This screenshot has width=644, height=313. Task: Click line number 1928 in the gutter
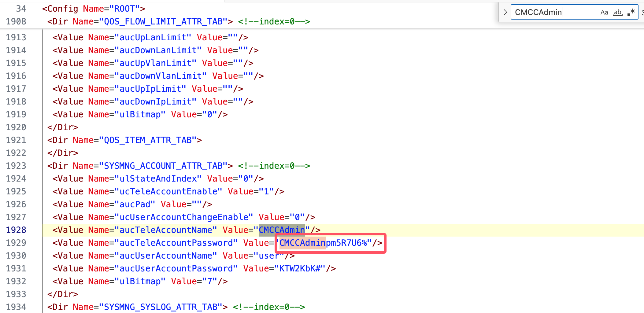16,230
